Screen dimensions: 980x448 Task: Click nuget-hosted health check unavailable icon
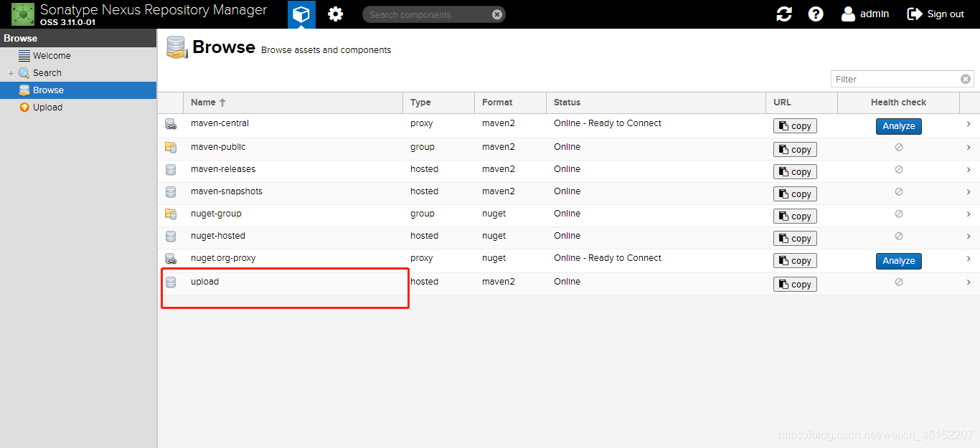pos(898,236)
